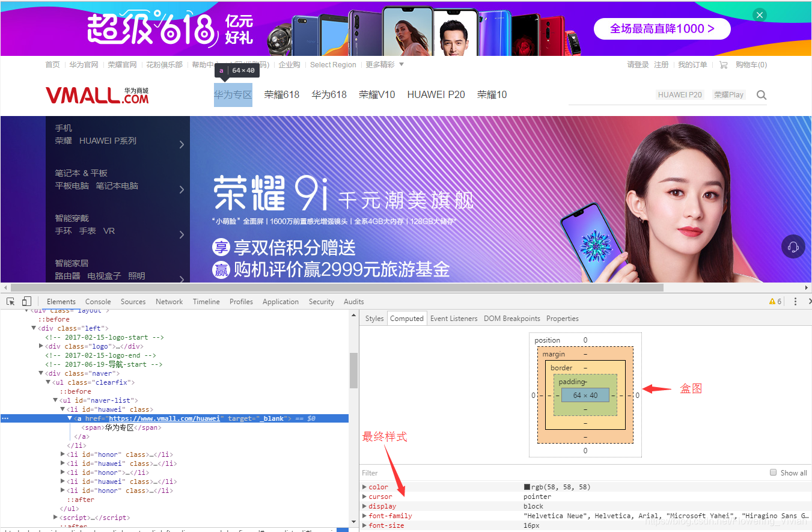The height and width of the screenshot is (532, 812).
Task: Click the HUAWEI P系列 sidebar link
Action: pyautogui.click(x=108, y=141)
